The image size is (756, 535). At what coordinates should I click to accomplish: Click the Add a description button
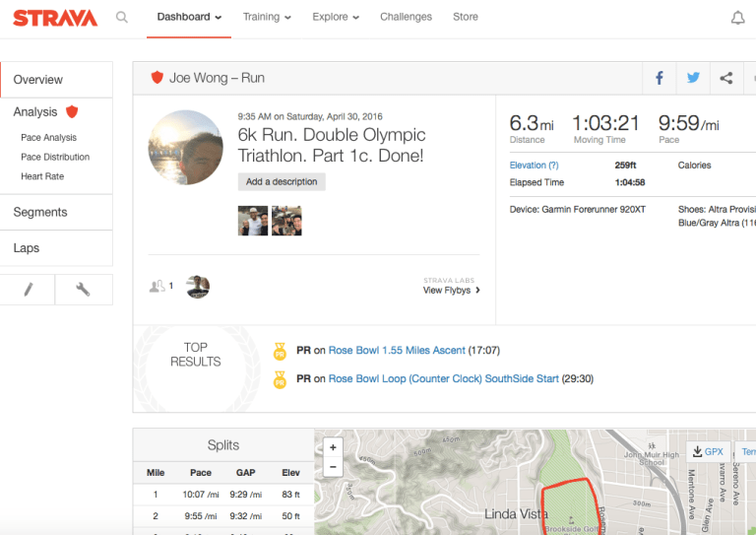(282, 182)
